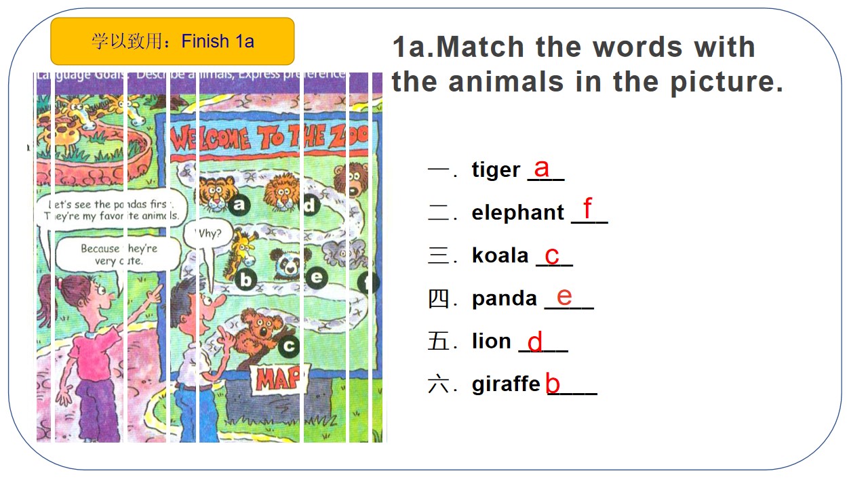
Task: Click the red answer next to giraffe
Action: tap(553, 384)
